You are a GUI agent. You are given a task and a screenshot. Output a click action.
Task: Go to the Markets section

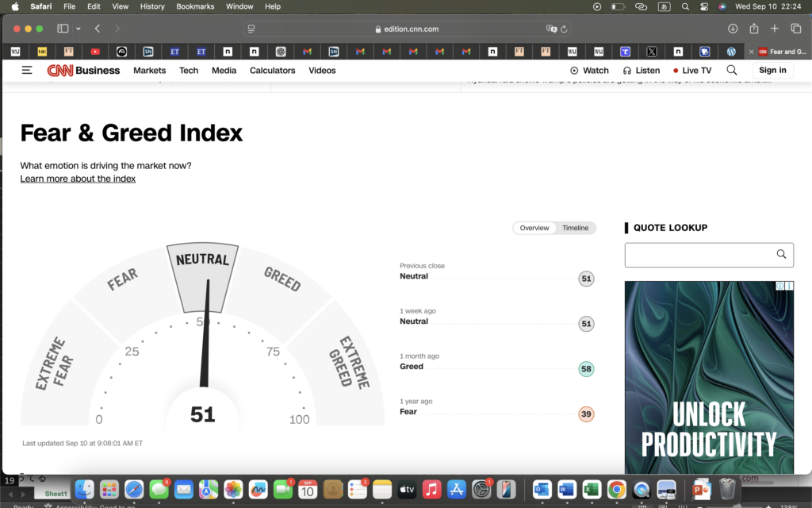point(149,71)
